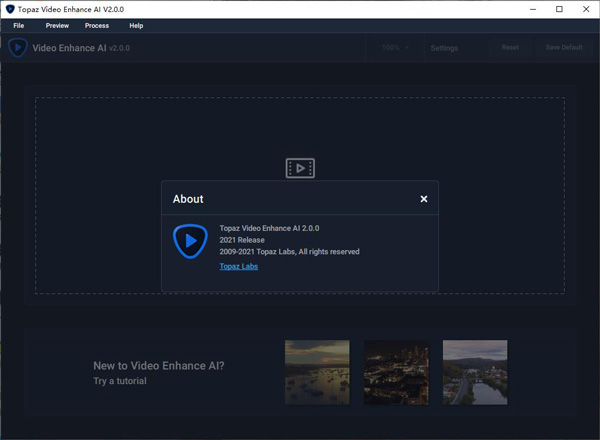The height and width of the screenshot is (440, 600).
Task: Click 'New to Video Enhance AI?' heading
Action: [159, 366]
